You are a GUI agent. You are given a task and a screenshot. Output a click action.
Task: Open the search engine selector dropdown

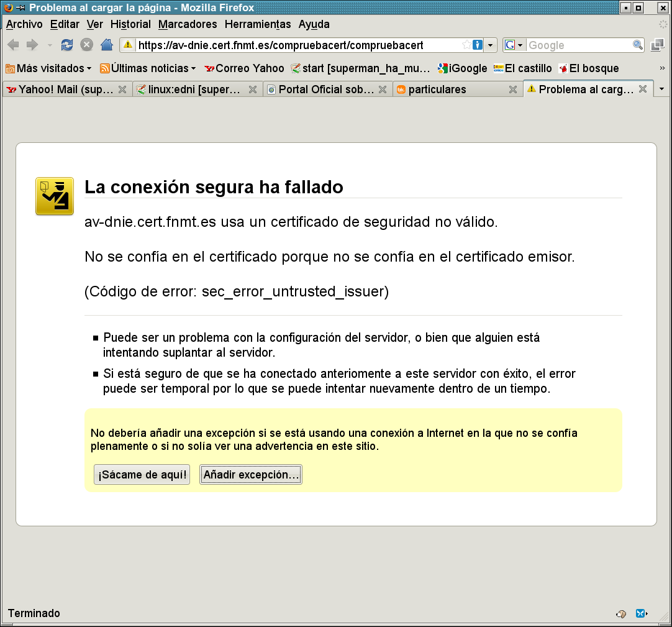click(514, 45)
